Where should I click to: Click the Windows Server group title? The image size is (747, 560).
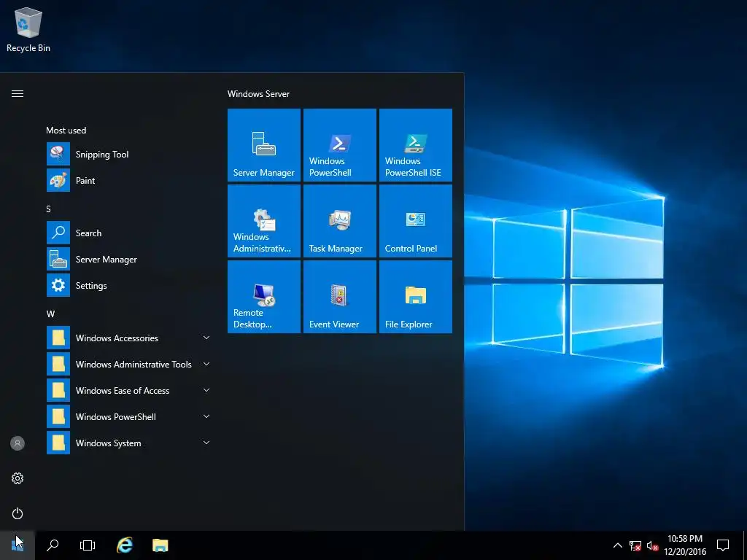[258, 94]
